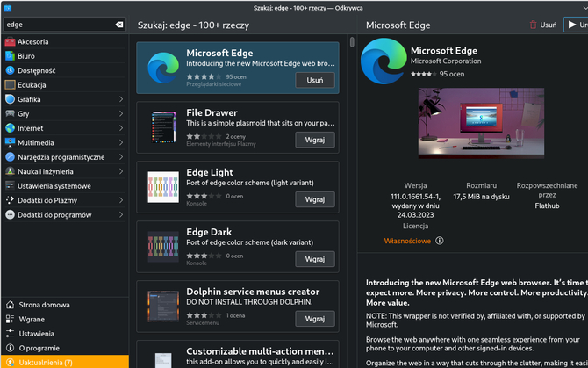
Task: Click the Multimedia category icon
Action: (11, 142)
